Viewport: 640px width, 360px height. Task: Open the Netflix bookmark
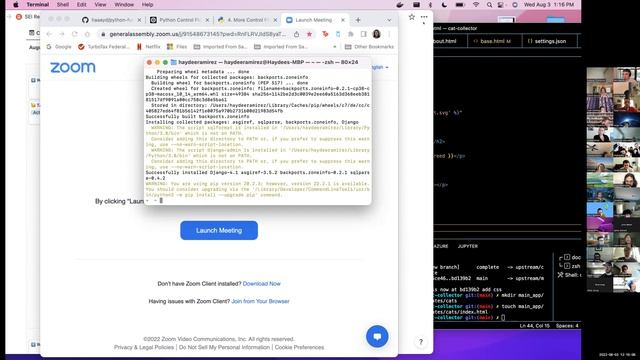(x=149, y=47)
